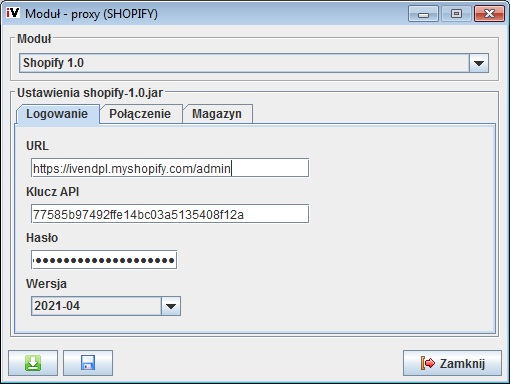Click the blue floppy disk save icon
510x384 pixels.
click(x=88, y=363)
